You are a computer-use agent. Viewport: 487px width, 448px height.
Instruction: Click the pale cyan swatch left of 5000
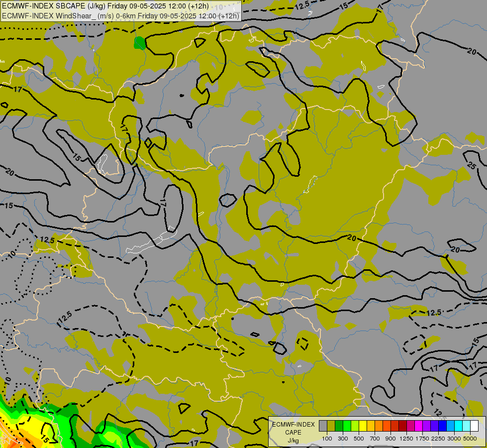[466, 426]
